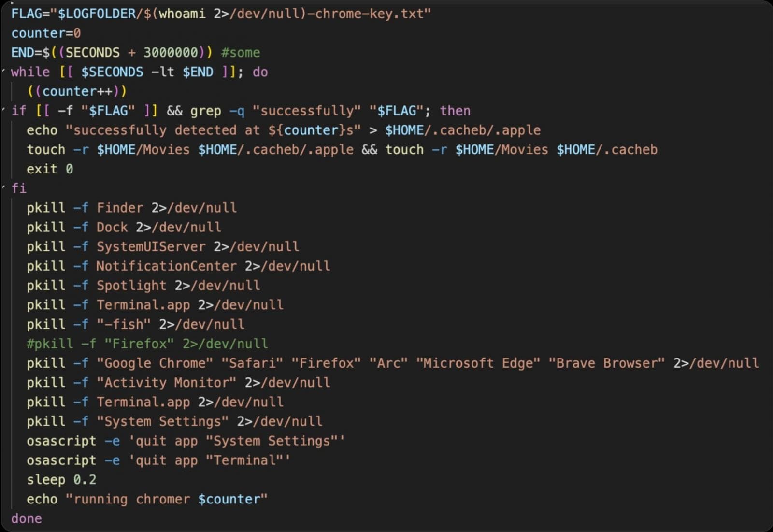Click 'Terminal.app' on the line after Activity Monitor
The image size is (773, 532).
(x=143, y=402)
